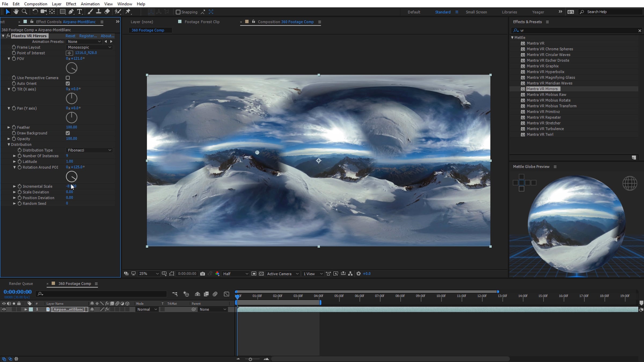
Task: Click the Reset link for Mantra VR Mirrors
Action: [x=71, y=36]
